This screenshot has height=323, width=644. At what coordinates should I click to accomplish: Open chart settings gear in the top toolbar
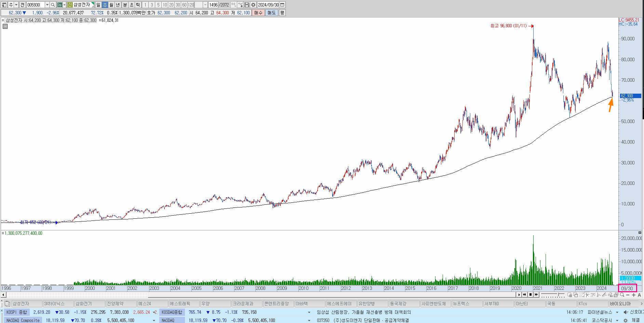pyautogui.click(x=253, y=5)
